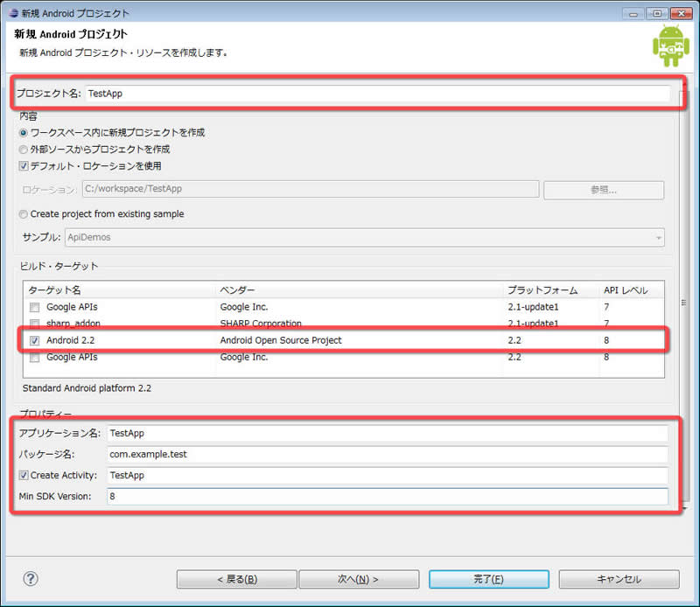The image size is (700, 607).
Task: Check the sharp_addon build target
Action: coord(34,323)
